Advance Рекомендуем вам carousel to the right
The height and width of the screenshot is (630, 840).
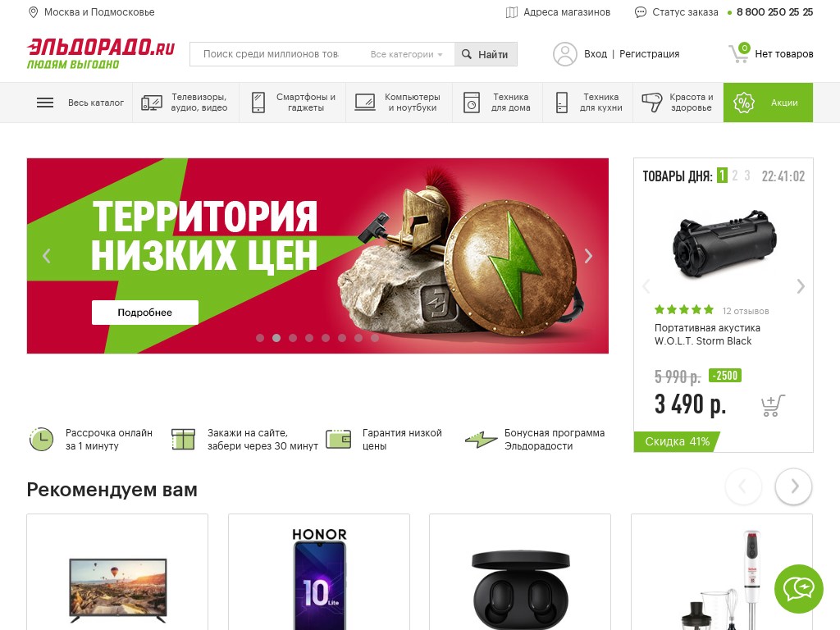(x=793, y=486)
